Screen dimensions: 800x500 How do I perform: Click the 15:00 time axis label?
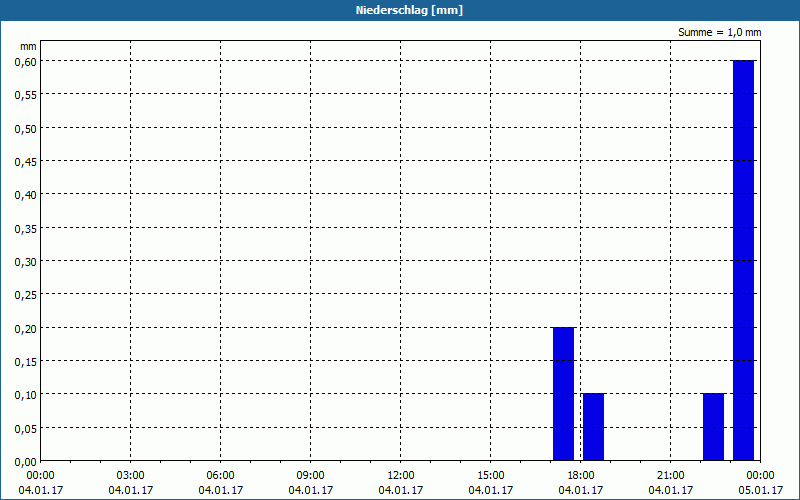pyautogui.click(x=491, y=476)
